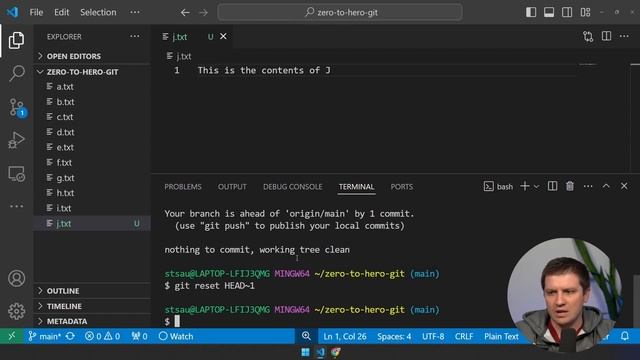This screenshot has width=640, height=360.
Task: Toggle secondary side bar layout icon
Action: point(567,12)
